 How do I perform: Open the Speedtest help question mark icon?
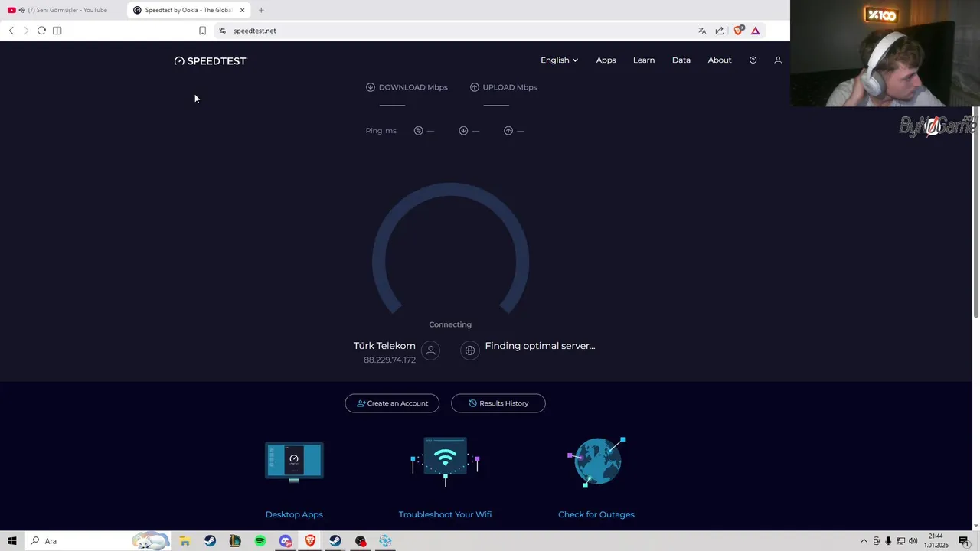753,60
